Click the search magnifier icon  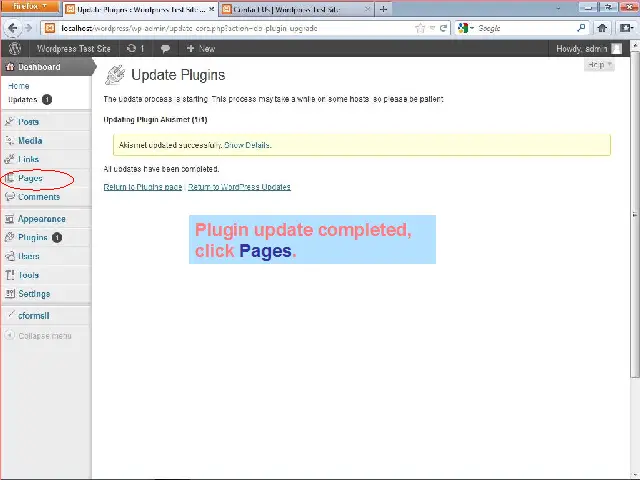(x=581, y=28)
